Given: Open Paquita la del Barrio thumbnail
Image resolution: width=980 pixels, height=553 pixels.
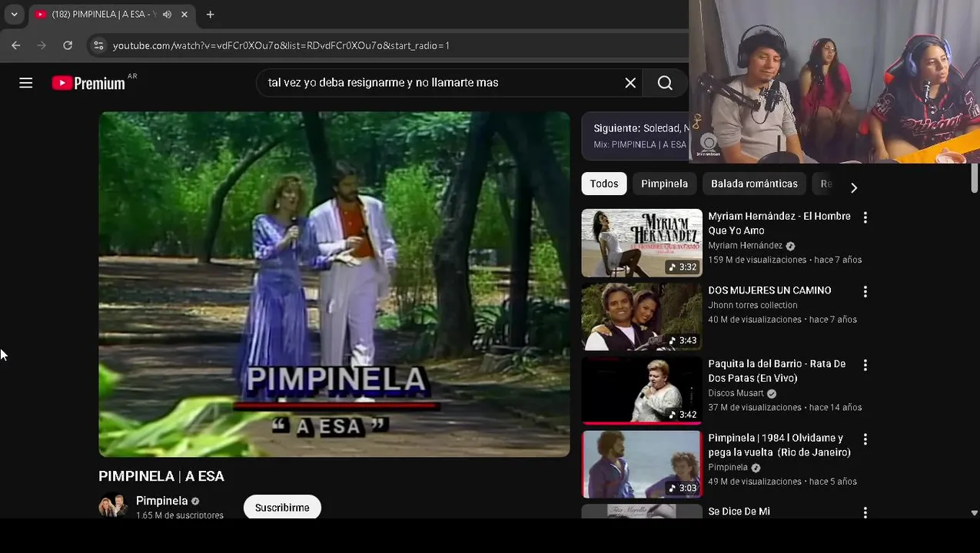Looking at the screenshot, I should (642, 390).
